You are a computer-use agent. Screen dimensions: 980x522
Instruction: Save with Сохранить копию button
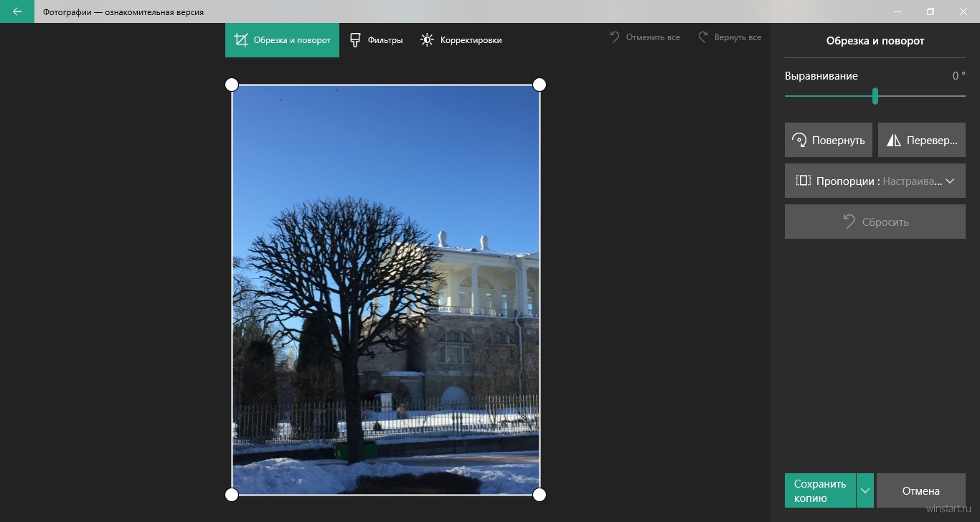pos(820,490)
